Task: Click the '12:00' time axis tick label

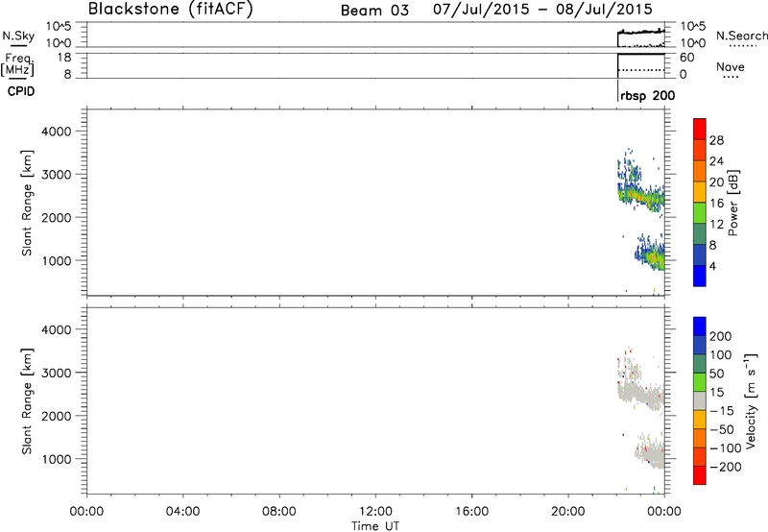Action: [x=375, y=512]
